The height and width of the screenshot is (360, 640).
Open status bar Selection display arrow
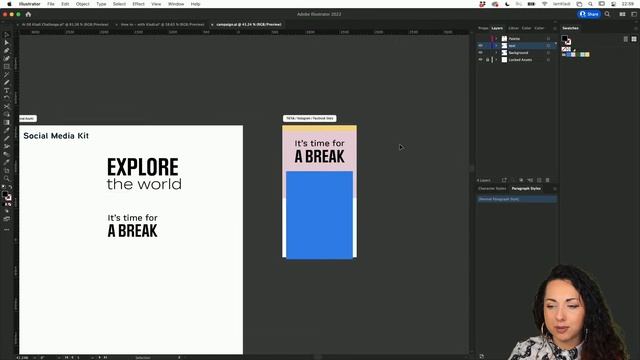pyautogui.click(x=179, y=358)
